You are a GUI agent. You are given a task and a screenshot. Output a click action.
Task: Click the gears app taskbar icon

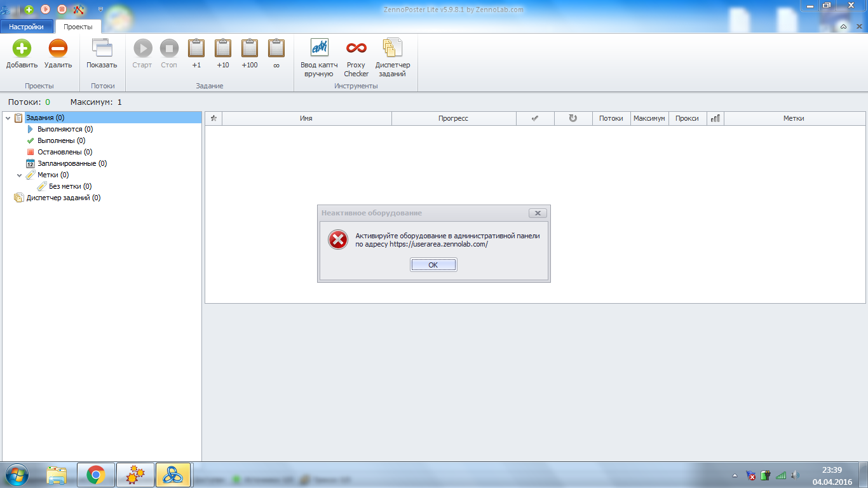tap(135, 475)
